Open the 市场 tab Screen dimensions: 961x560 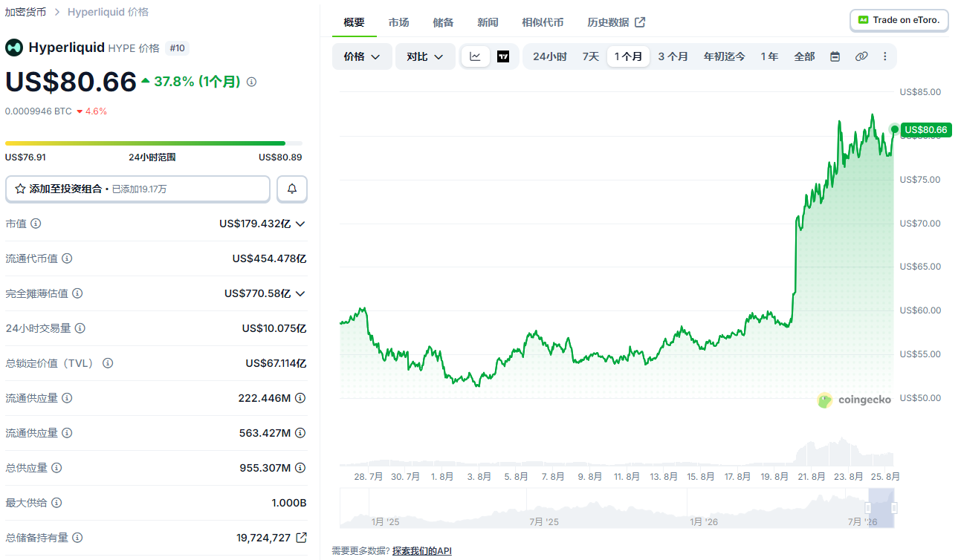coord(398,22)
